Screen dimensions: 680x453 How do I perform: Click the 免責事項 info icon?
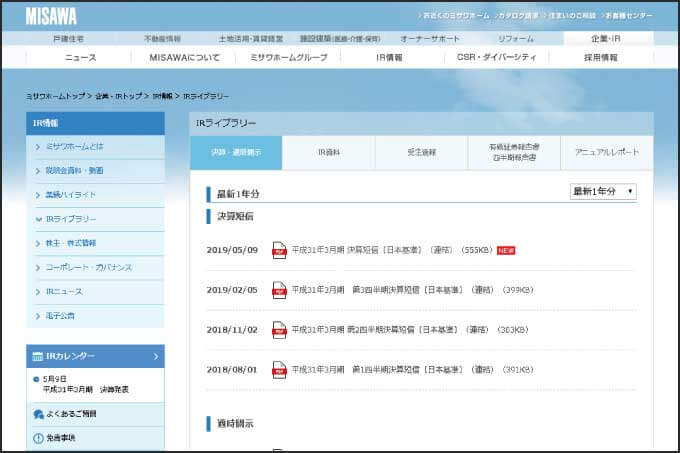point(39,438)
